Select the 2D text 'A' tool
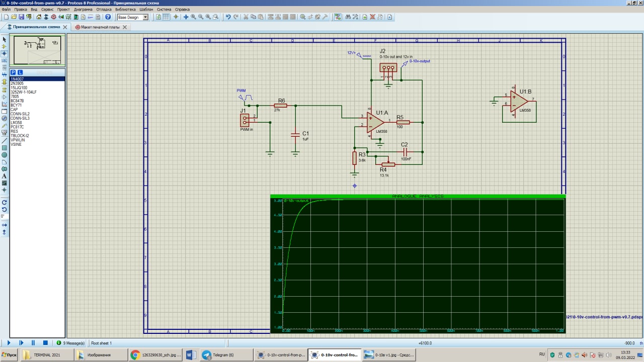Screen dimensions: 644x362 coord(5,176)
